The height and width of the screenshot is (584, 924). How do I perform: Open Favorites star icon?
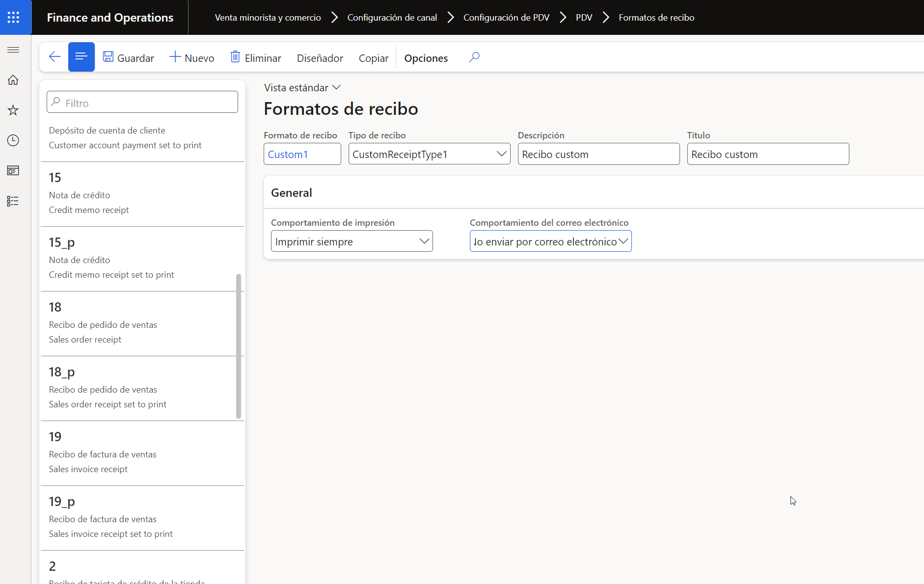13,110
